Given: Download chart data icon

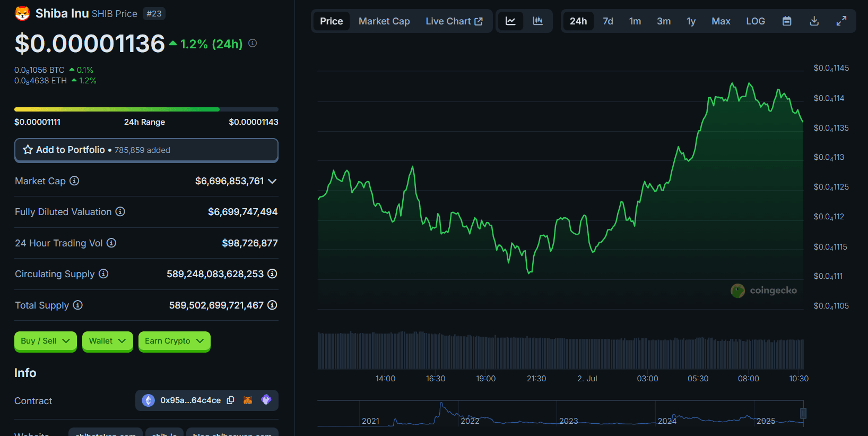Looking at the screenshot, I should [814, 21].
